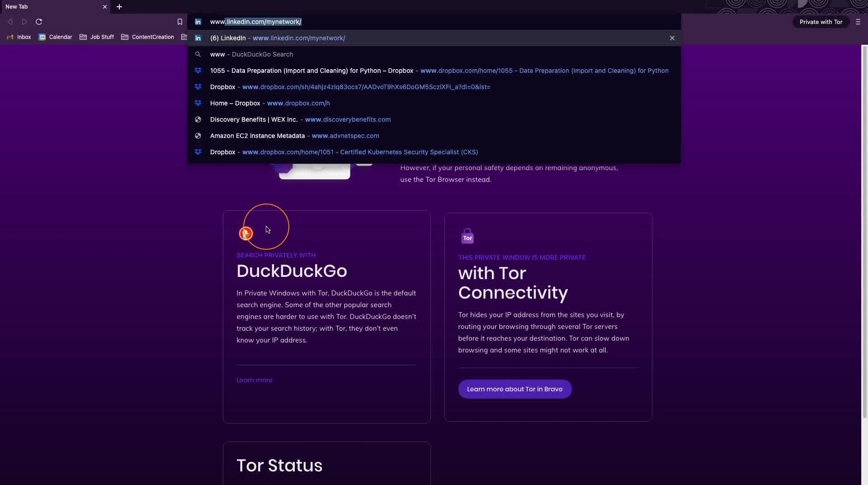Remove the LinkedIn suggestion from the list
Screen dimensions: 868x485
tap(672, 38)
